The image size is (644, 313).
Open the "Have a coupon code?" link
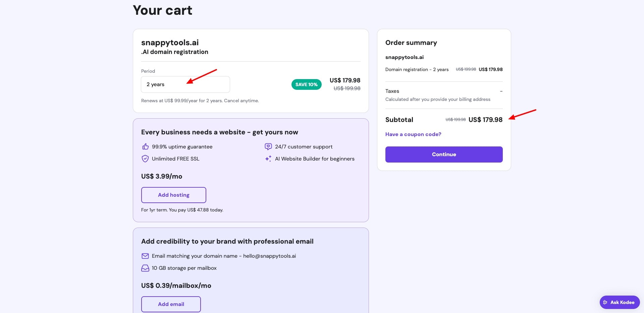(413, 134)
